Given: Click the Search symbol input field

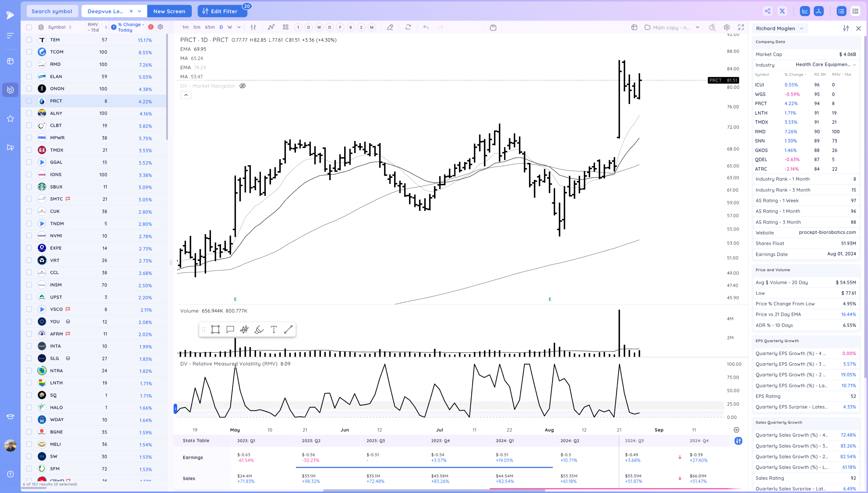Looking at the screenshot, I should click(x=52, y=11).
